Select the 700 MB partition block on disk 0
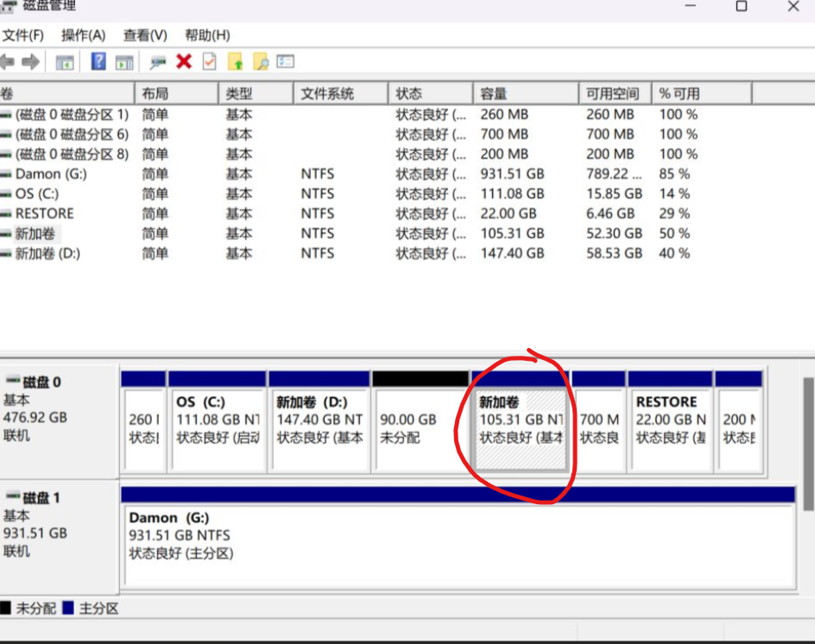 tap(599, 421)
